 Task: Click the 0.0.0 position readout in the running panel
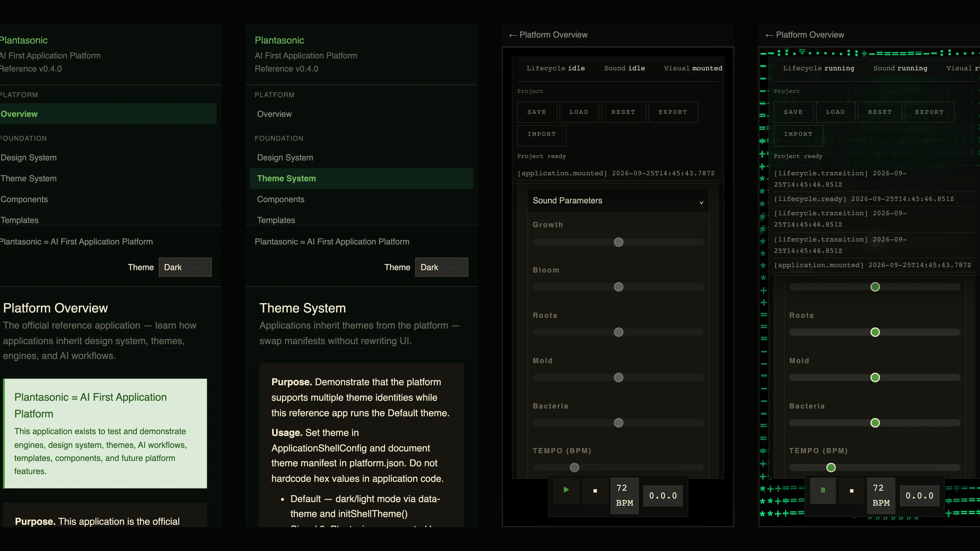tap(920, 496)
